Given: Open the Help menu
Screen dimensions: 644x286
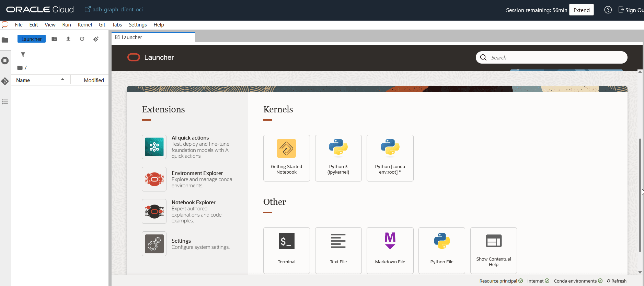Looking at the screenshot, I should [x=159, y=25].
